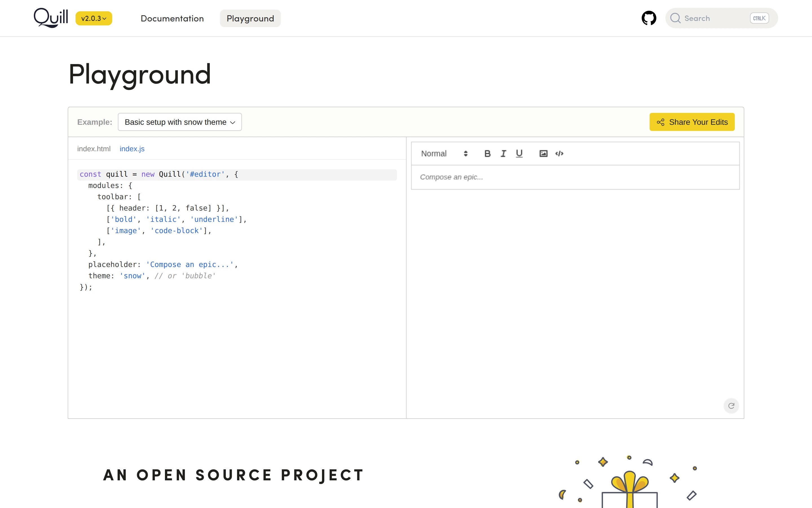Click the header: [1, 2, false] line
Screen dimensions: 812x508
point(168,208)
